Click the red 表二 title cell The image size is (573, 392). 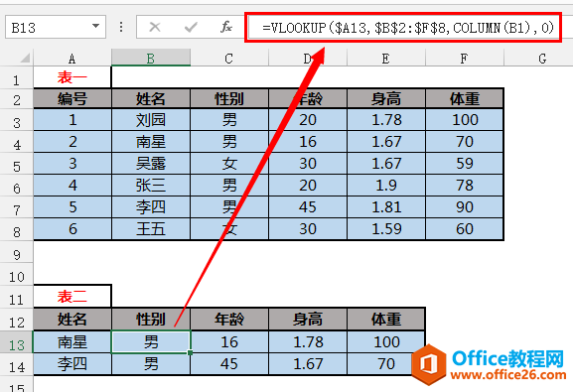(72, 297)
